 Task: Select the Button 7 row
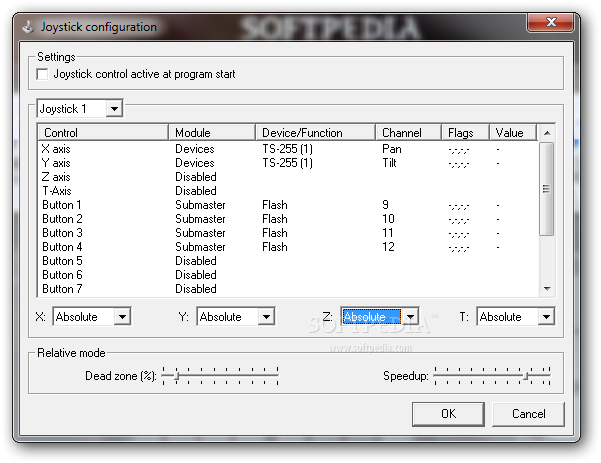tap(287, 289)
